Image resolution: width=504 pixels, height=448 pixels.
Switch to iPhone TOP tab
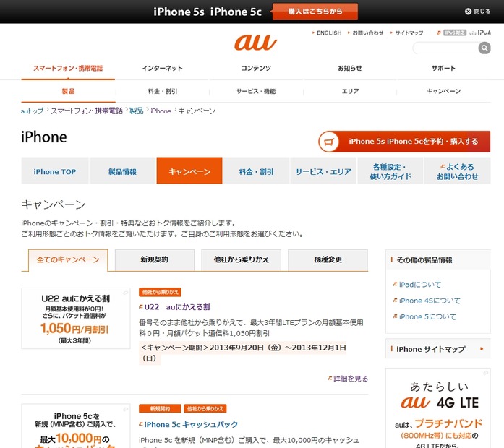(55, 171)
